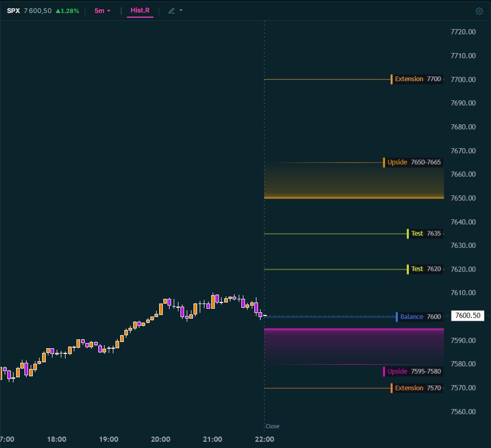491x448 pixels.
Task: Click the 21:00 time axis label
Action: pos(213,439)
